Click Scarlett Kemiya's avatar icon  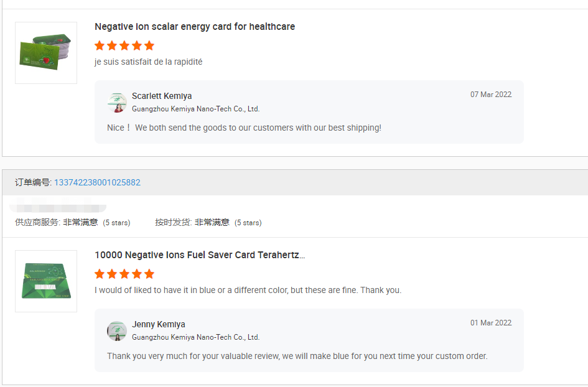(x=117, y=103)
